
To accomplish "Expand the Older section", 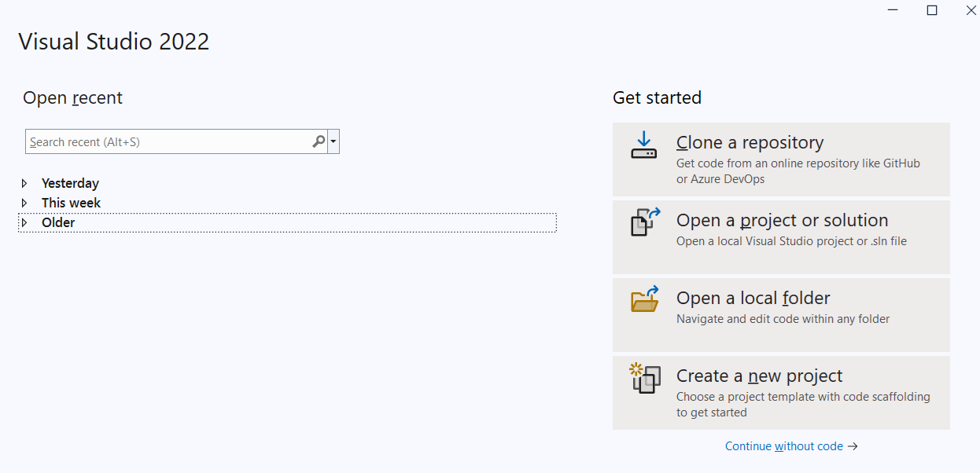I will pyautogui.click(x=23, y=222).
